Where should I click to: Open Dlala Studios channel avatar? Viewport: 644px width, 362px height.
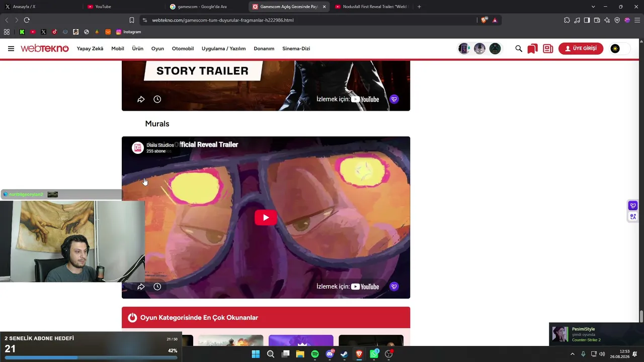click(x=138, y=148)
